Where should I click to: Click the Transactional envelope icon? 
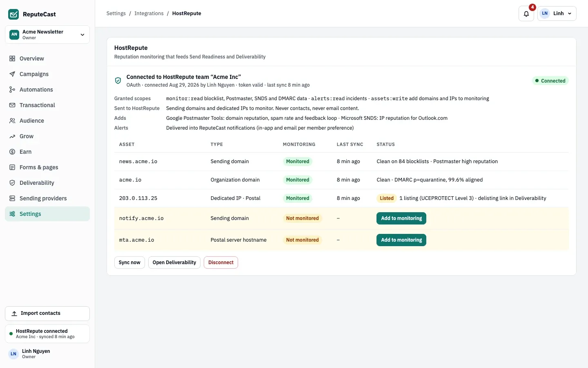tap(12, 105)
